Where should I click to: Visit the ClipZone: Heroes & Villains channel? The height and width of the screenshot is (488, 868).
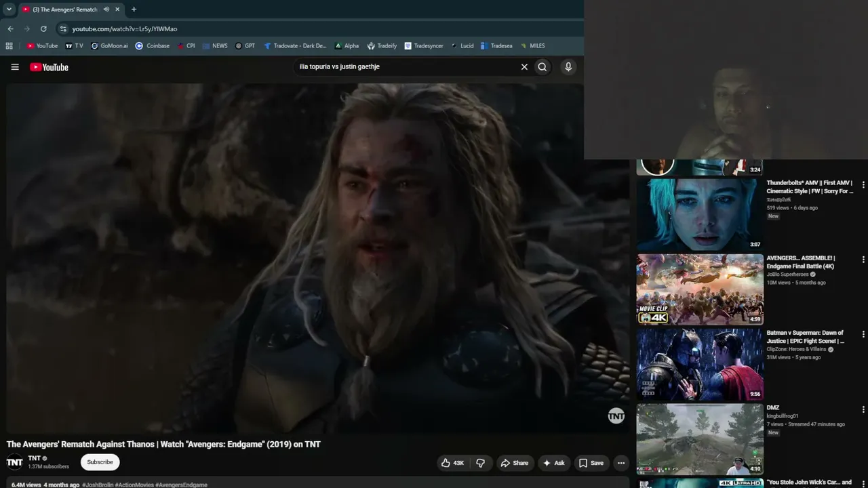point(796,349)
